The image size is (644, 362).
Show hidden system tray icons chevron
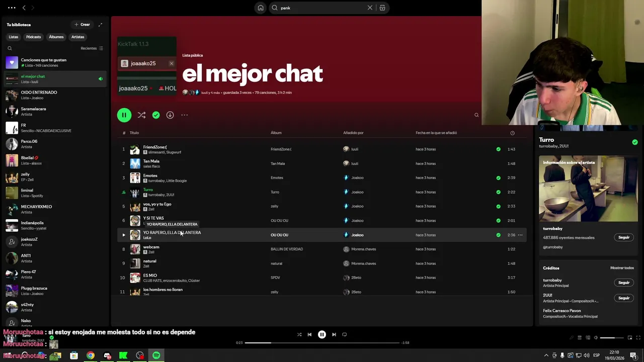coord(546,355)
